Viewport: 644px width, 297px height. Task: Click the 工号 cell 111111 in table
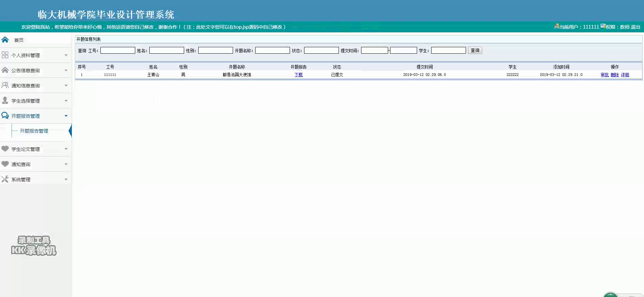click(110, 75)
